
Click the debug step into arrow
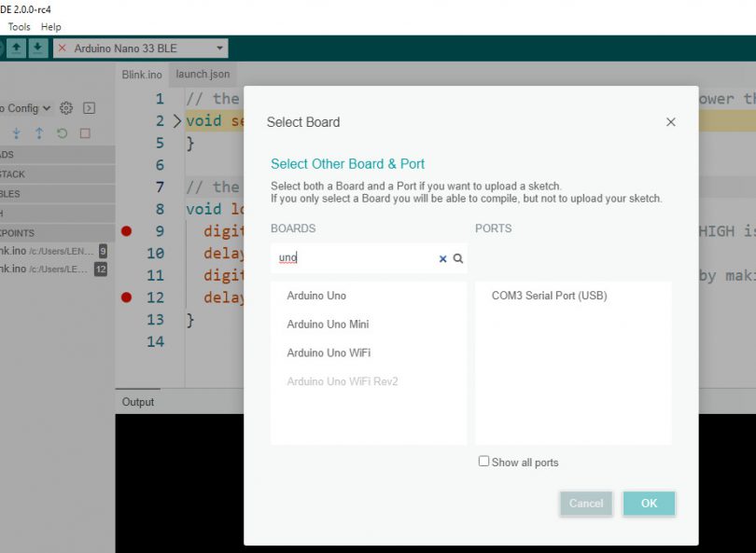click(x=17, y=133)
